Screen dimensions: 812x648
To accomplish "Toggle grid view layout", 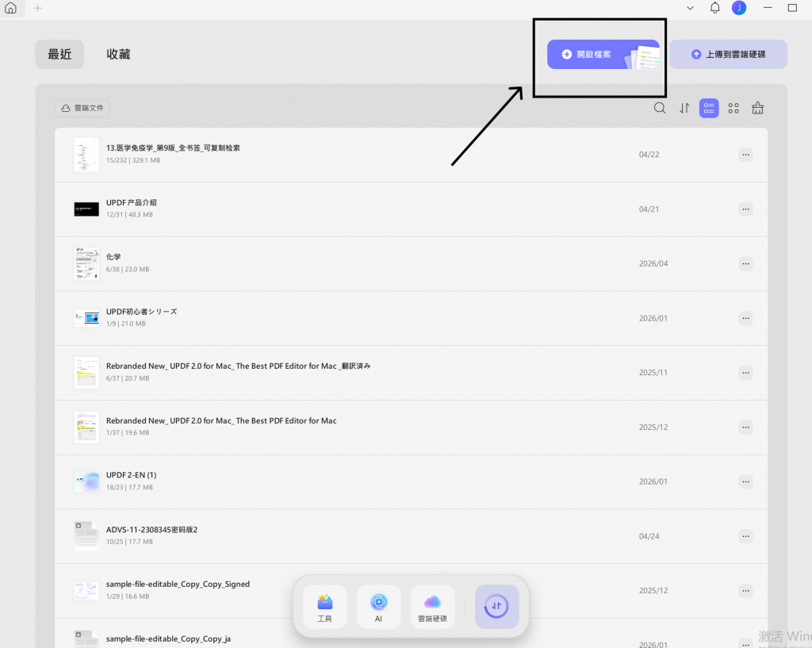I will [x=733, y=108].
